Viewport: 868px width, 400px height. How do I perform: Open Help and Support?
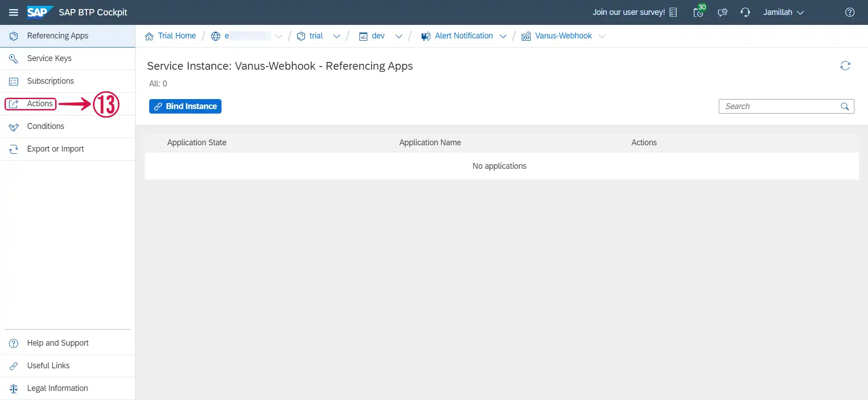(68, 343)
